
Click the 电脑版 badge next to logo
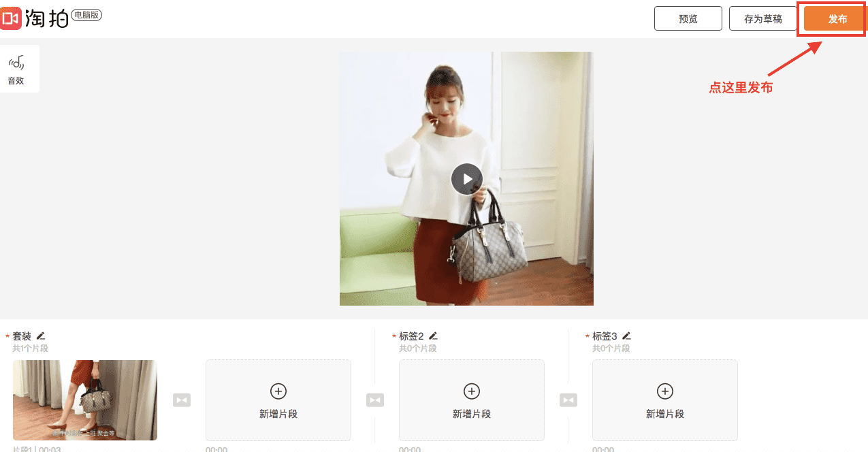86,15
